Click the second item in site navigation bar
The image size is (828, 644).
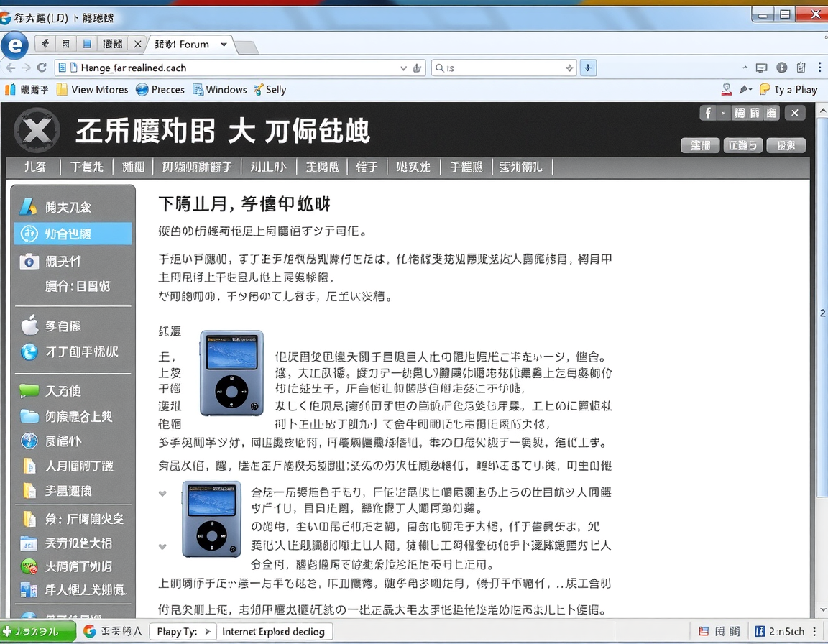[86, 167]
